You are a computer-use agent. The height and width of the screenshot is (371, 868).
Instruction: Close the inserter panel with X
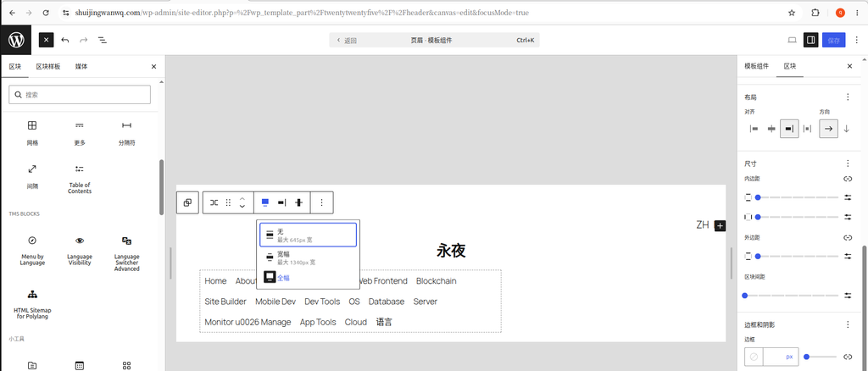154,66
